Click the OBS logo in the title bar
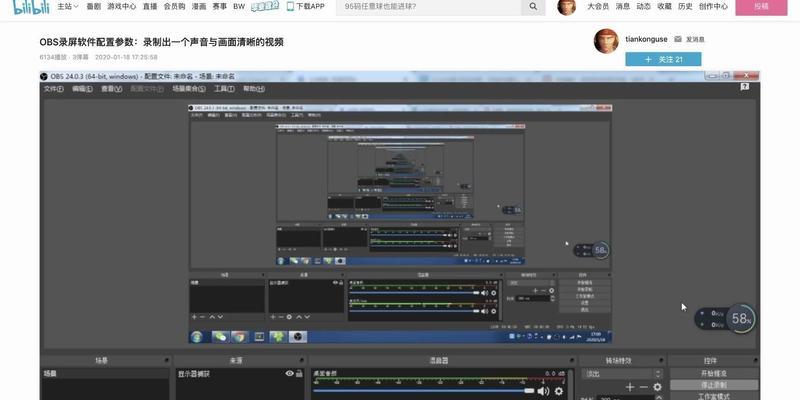 [44, 77]
